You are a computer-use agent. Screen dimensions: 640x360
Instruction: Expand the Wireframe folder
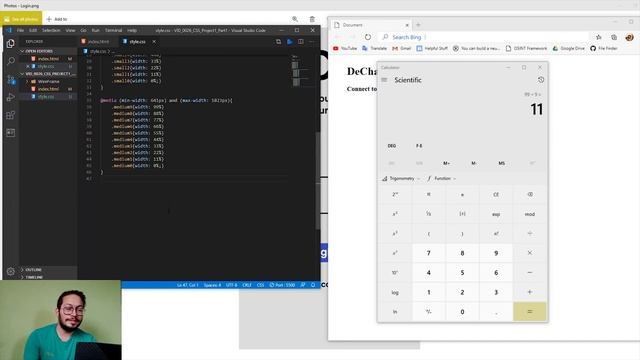click(48, 81)
